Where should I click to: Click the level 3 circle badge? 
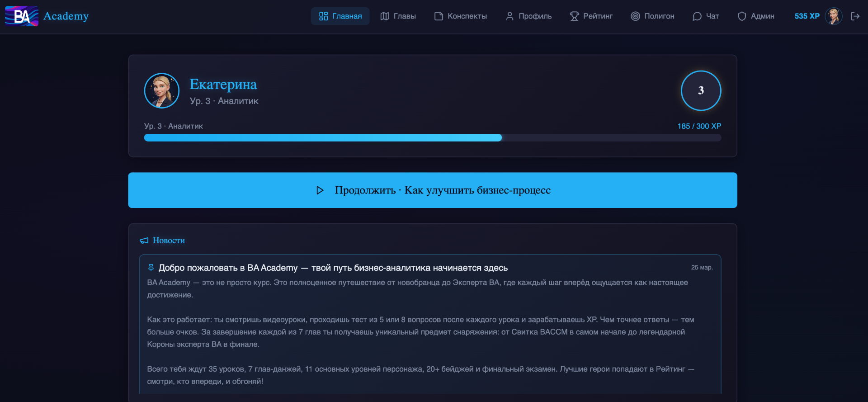point(701,90)
